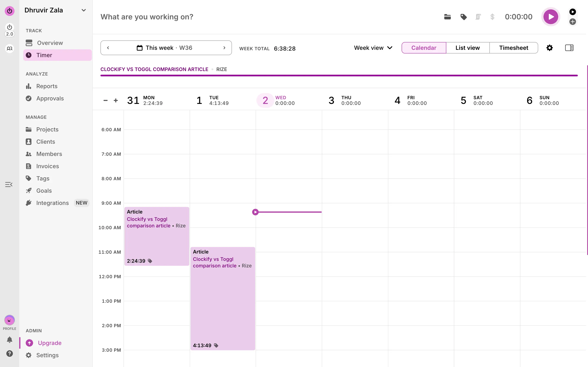The image size is (588, 367).
Task: Click the tag icon on Tuesday's entry
Action: pyautogui.click(x=216, y=345)
